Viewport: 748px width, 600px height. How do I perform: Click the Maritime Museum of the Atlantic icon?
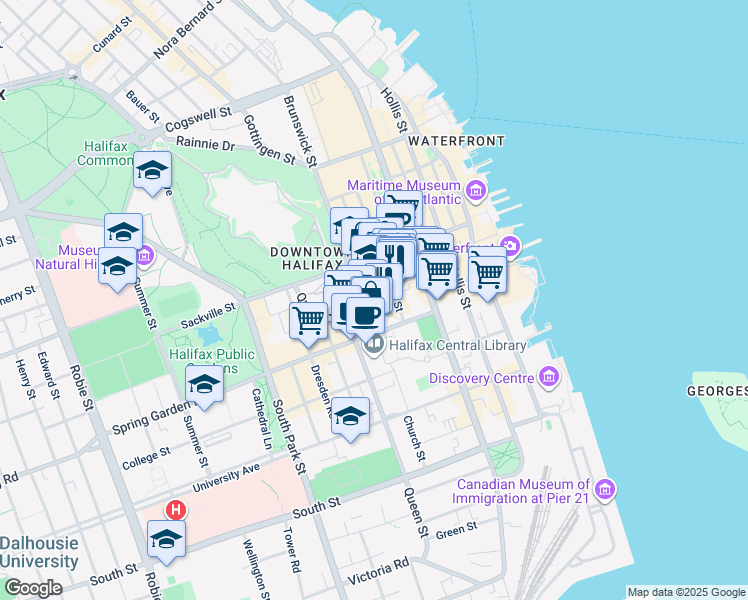pos(476,190)
